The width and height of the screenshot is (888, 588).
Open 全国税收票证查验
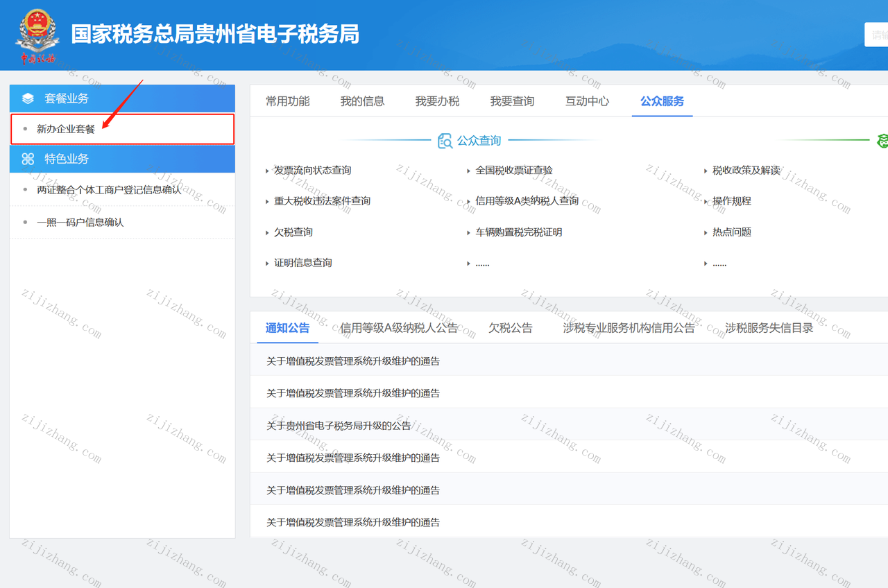point(514,170)
